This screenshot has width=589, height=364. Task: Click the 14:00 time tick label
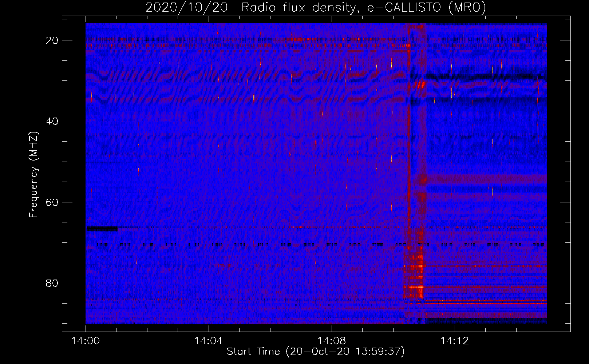click(86, 341)
